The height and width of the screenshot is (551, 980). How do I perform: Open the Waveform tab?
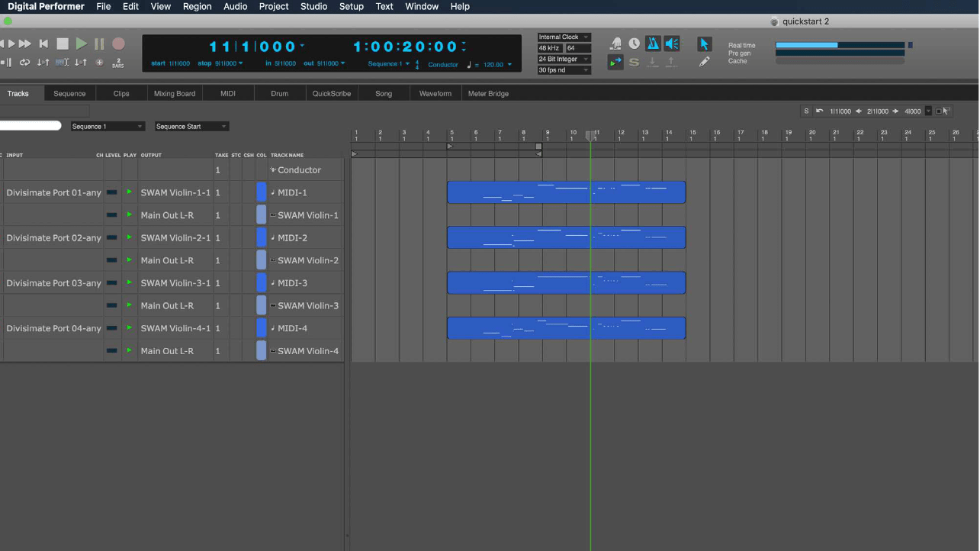click(435, 93)
